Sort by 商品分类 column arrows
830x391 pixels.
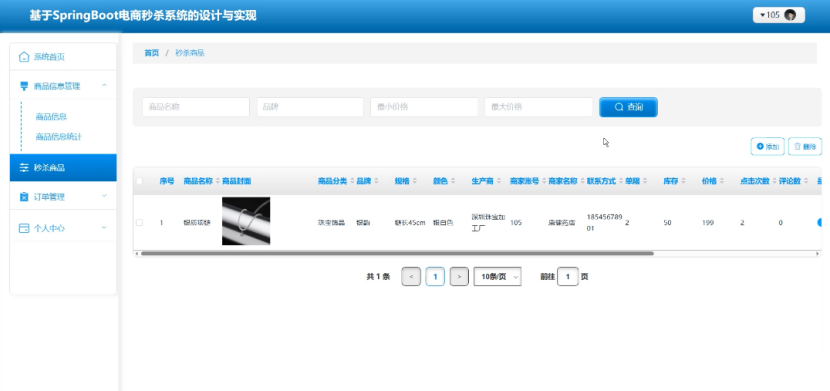[x=352, y=181]
